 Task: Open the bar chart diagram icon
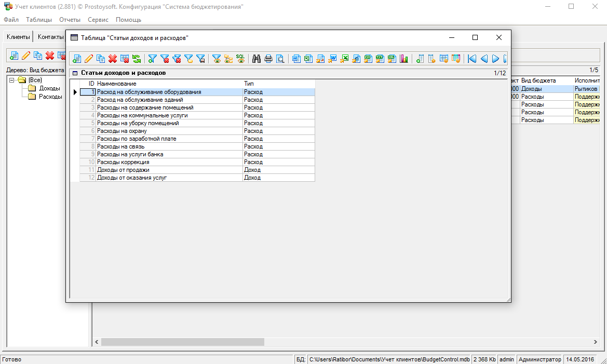[404, 59]
